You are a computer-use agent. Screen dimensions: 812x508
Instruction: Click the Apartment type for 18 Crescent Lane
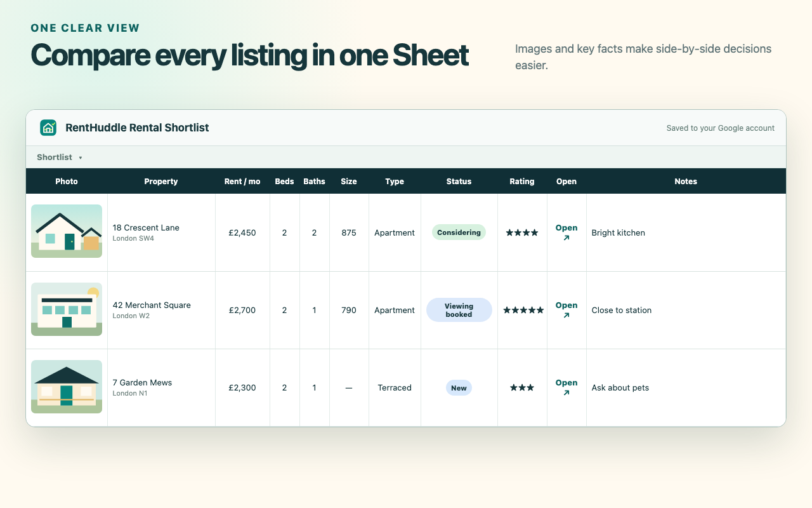pyautogui.click(x=395, y=233)
